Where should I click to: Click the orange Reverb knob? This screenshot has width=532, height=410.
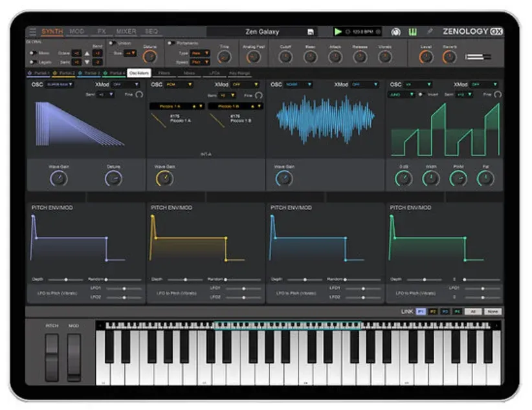click(449, 57)
